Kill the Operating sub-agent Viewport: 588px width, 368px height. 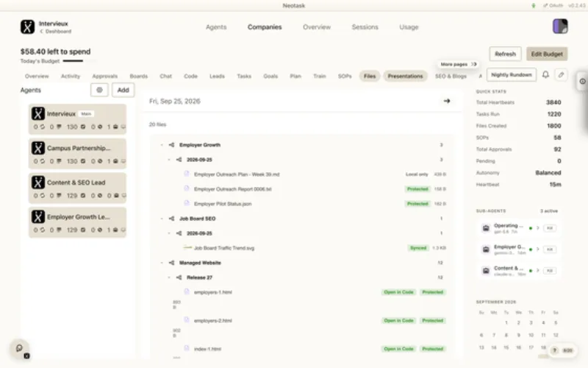click(x=550, y=228)
